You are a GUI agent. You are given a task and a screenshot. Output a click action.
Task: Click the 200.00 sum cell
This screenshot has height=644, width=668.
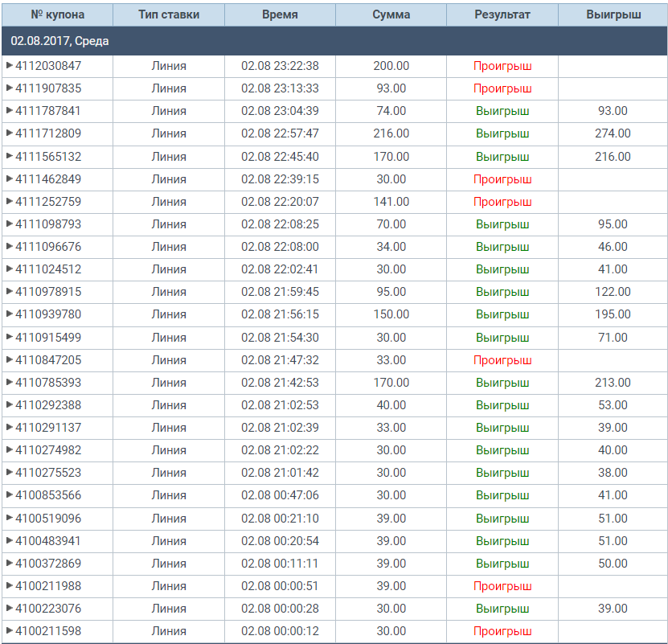click(x=391, y=66)
